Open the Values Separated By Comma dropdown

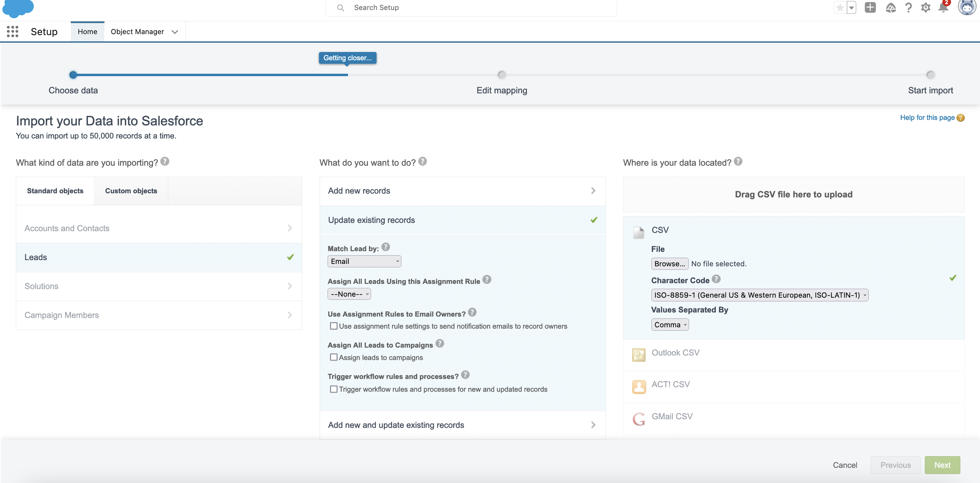click(670, 325)
